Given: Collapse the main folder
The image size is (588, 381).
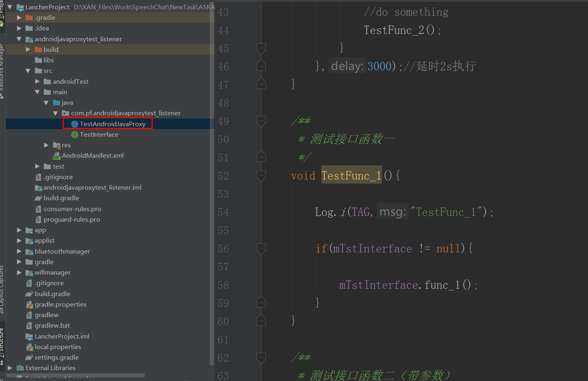Looking at the screenshot, I should point(37,92).
